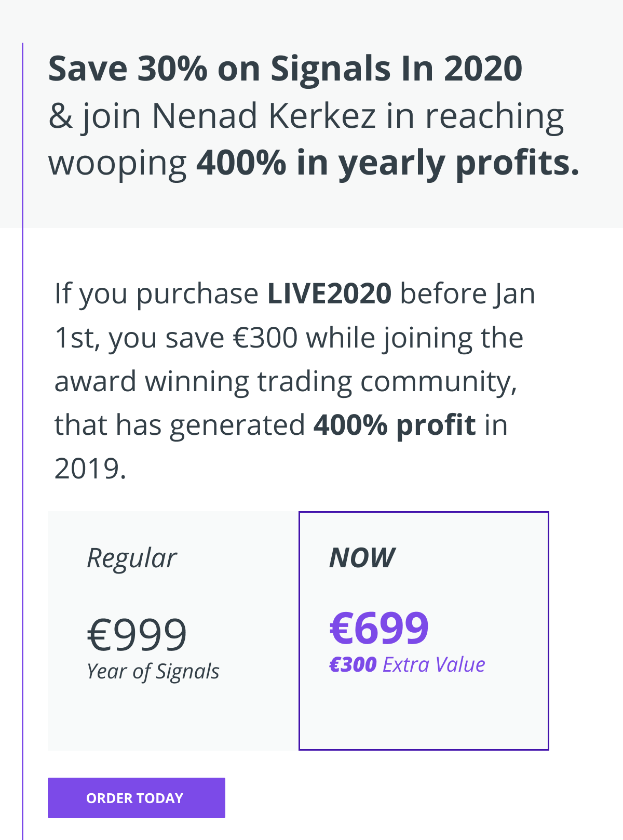Screen dimensions: 623x840
Task: Click the €699 price text
Action: [x=379, y=628]
